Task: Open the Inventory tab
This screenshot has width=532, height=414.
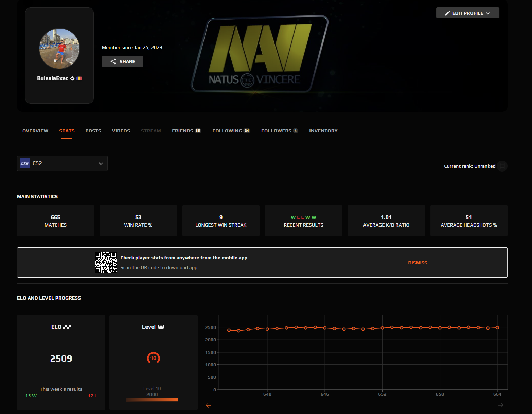Action: (x=323, y=131)
